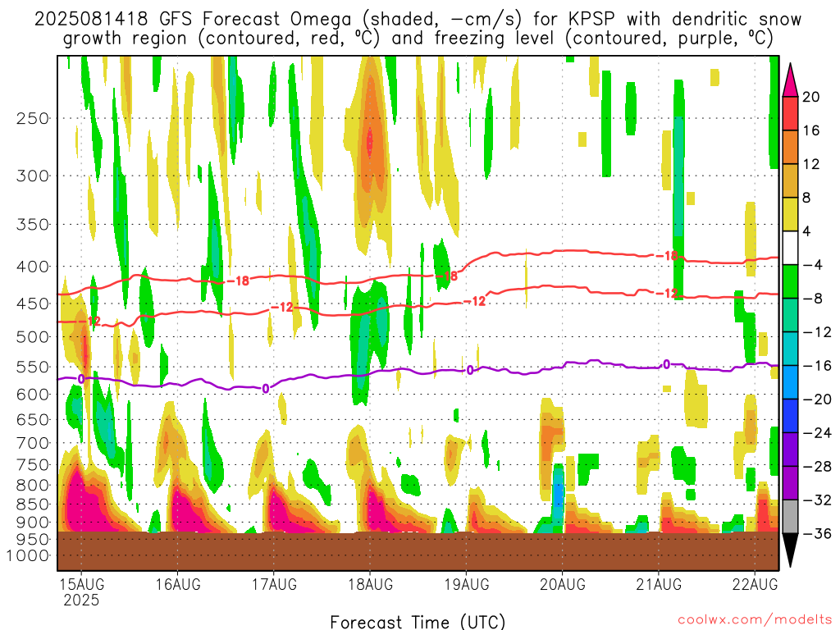Click the 850 pressure level label

click(x=33, y=504)
